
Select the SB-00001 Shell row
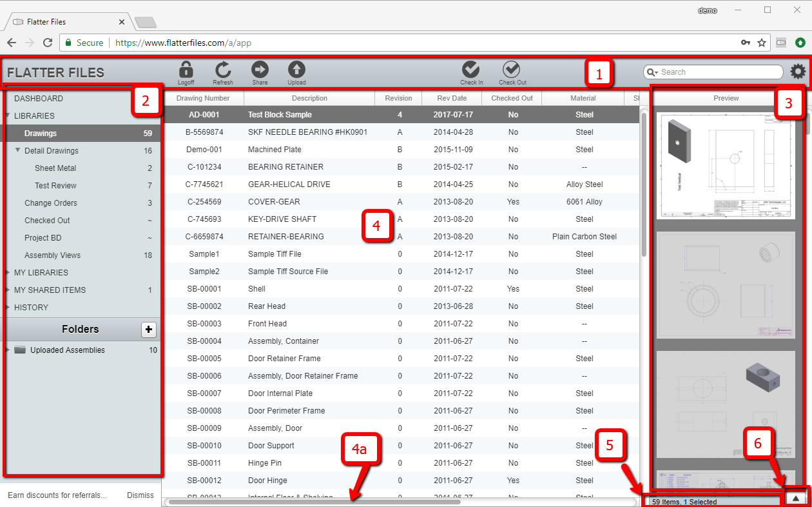click(401, 289)
